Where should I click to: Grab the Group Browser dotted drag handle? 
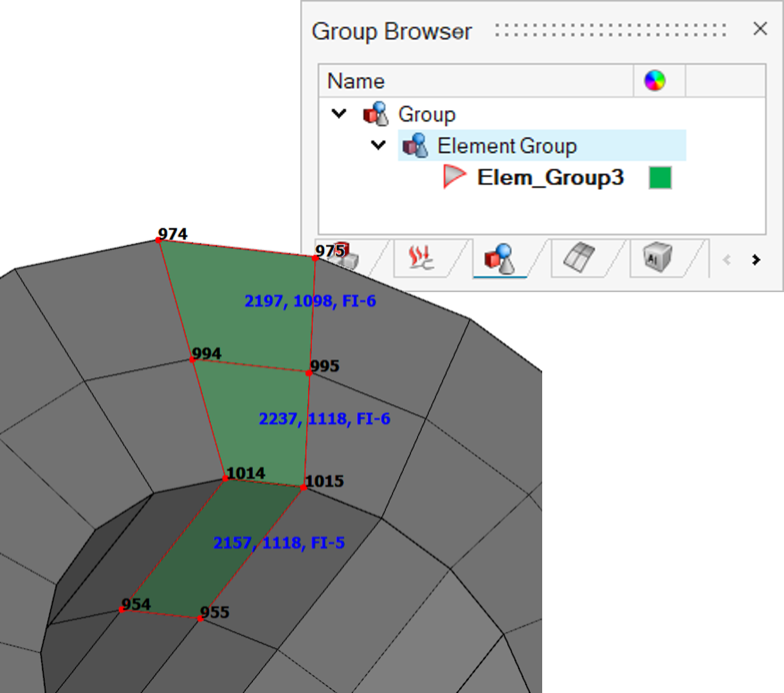click(x=610, y=30)
